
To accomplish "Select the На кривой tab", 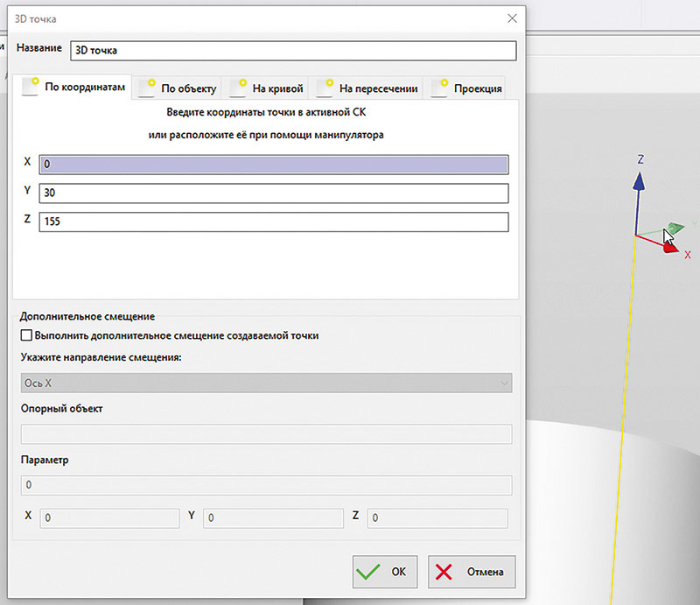I will pos(267,88).
